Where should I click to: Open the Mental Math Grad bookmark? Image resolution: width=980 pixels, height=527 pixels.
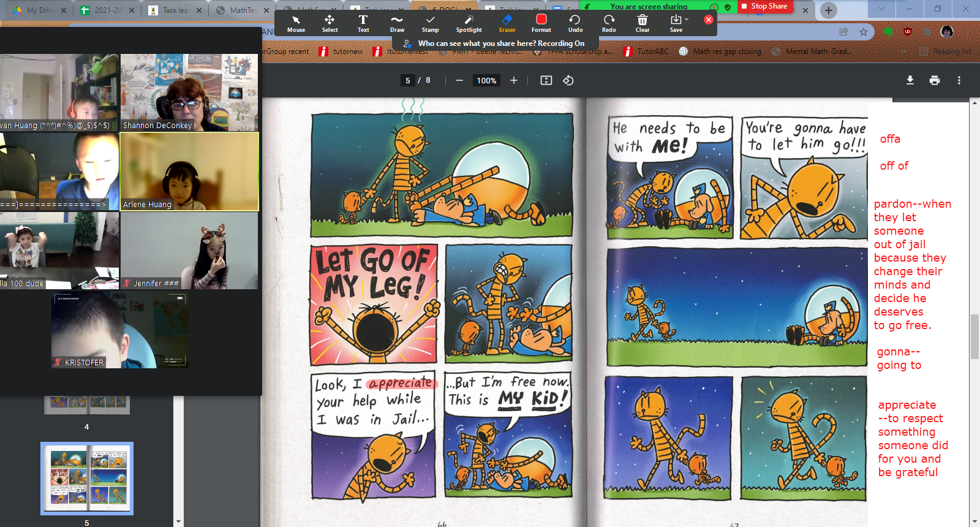[812, 51]
